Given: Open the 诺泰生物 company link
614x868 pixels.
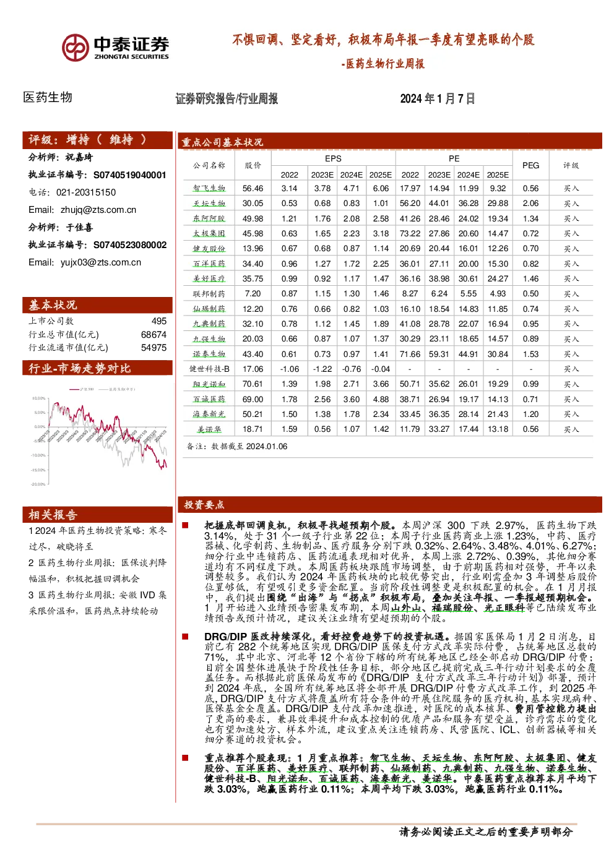Looking at the screenshot, I should [209, 355].
